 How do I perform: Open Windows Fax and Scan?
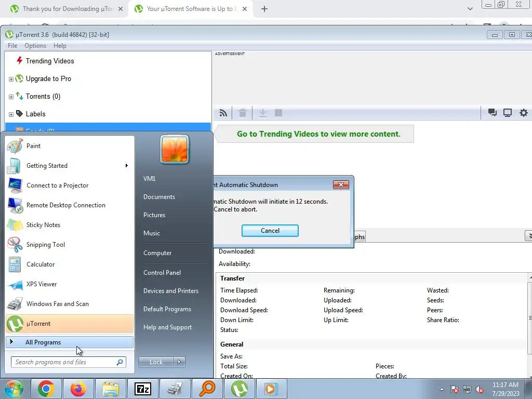70,303
